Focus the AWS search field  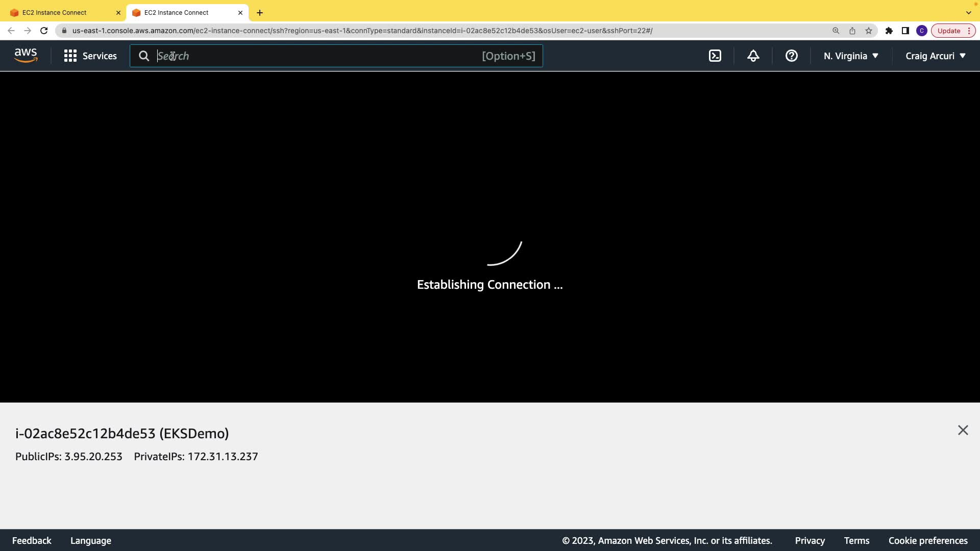point(316,56)
